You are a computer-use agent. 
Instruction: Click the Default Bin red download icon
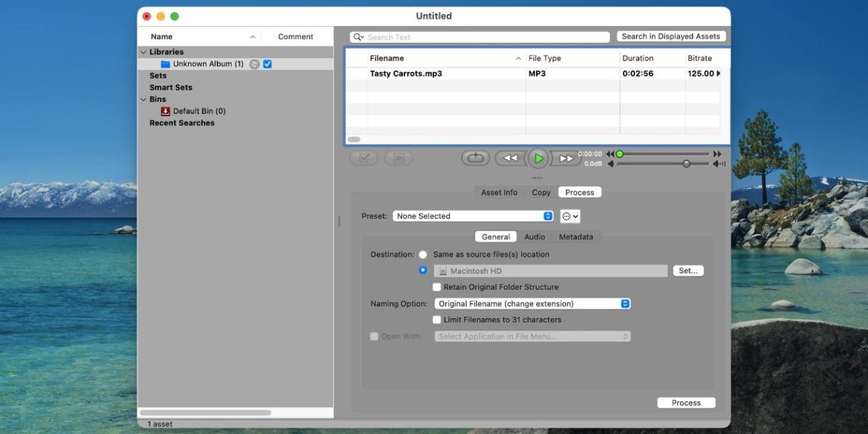coord(165,111)
